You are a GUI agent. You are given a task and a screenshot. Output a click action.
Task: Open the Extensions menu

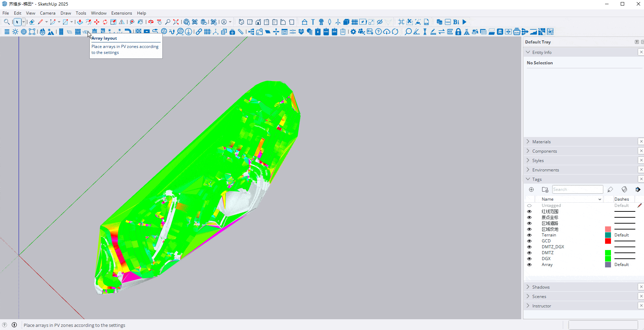click(121, 13)
